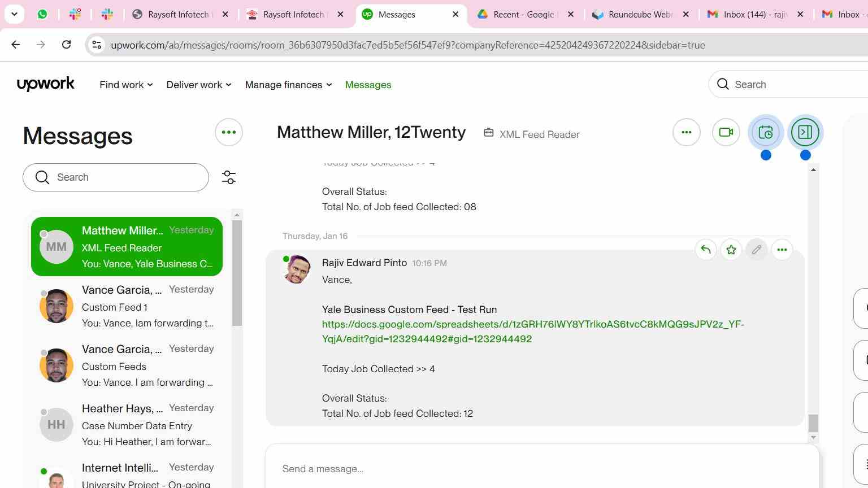Click Rajiv Edward Pinto's profile photo
The height and width of the screenshot is (488, 868).
297,269
